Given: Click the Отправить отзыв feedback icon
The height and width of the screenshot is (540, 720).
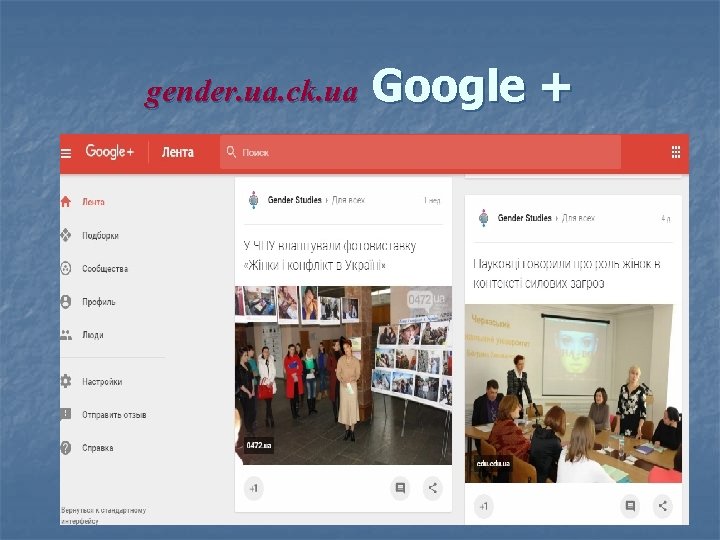Looking at the screenshot, I should [x=66, y=414].
